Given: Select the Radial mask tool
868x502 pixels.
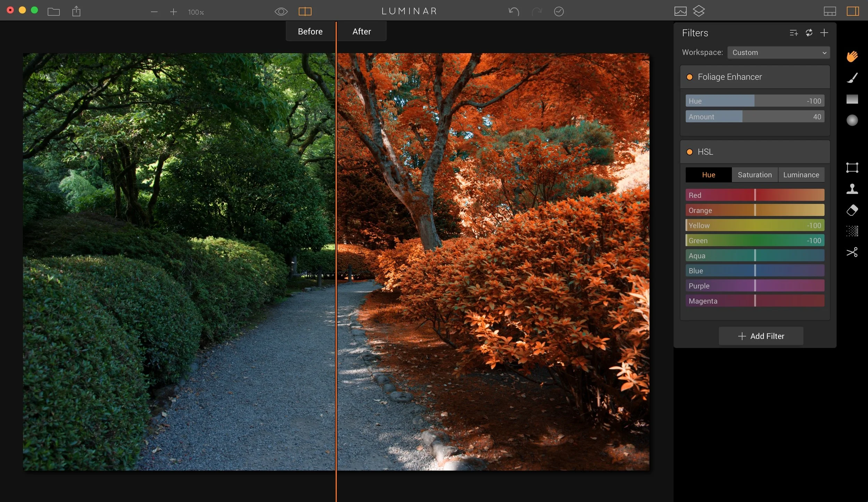Looking at the screenshot, I should pos(852,120).
